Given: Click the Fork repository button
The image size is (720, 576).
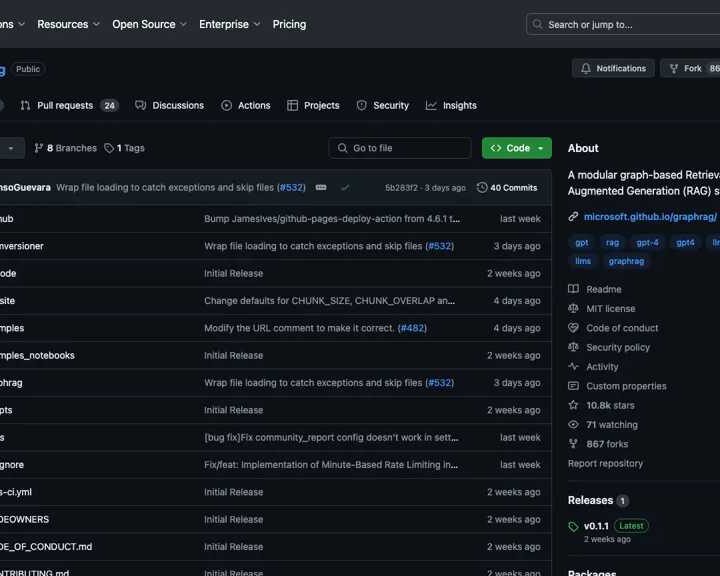Looking at the screenshot, I should [x=686, y=69].
